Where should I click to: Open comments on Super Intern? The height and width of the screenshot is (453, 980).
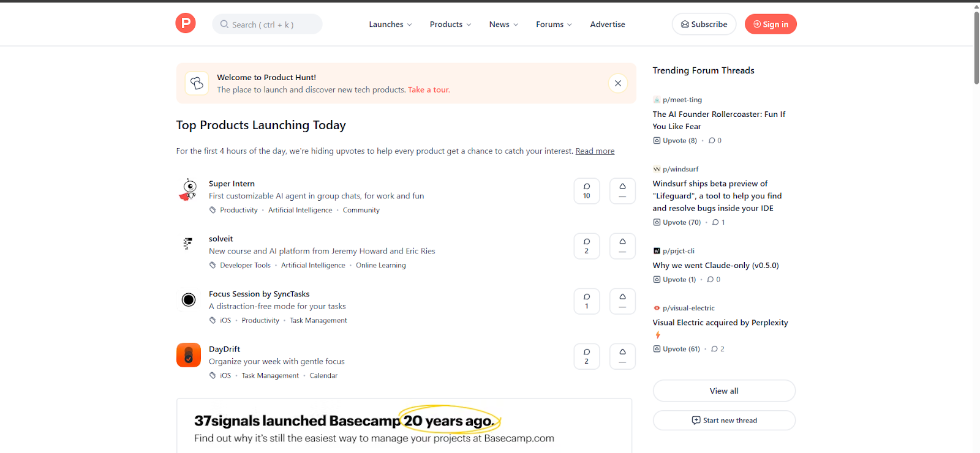tap(587, 191)
